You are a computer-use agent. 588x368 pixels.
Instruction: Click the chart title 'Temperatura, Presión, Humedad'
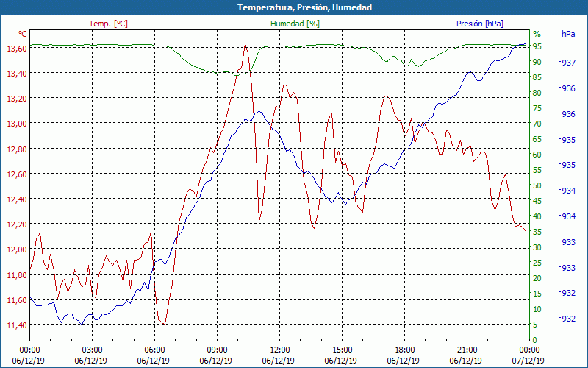pyautogui.click(x=304, y=7)
